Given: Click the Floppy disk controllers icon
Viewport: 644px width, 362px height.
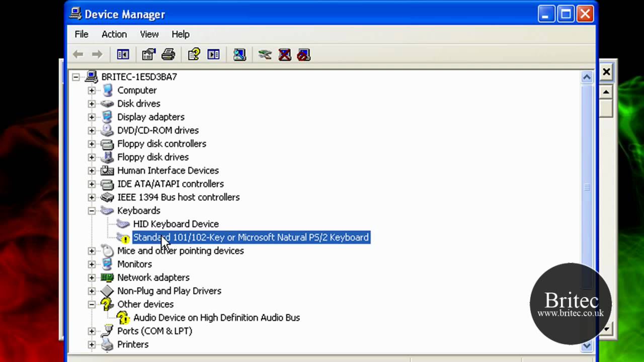Looking at the screenshot, I should point(107,144).
